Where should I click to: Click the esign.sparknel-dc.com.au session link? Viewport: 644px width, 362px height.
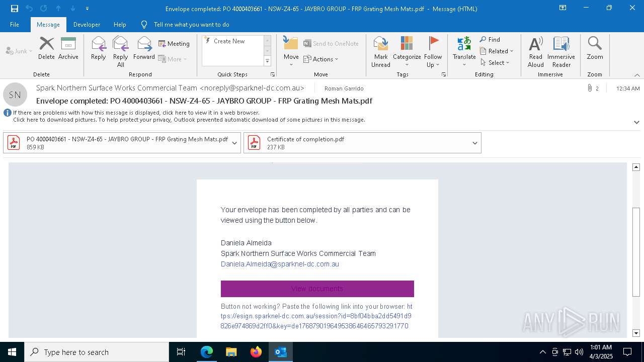(316, 316)
